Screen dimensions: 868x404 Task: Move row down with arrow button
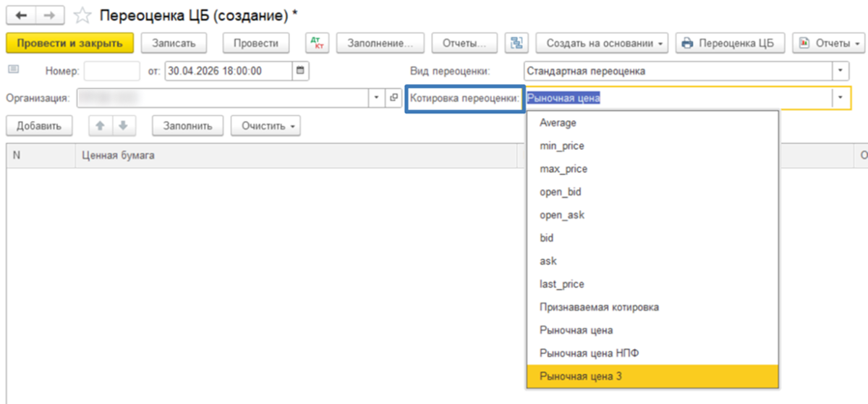click(x=123, y=125)
